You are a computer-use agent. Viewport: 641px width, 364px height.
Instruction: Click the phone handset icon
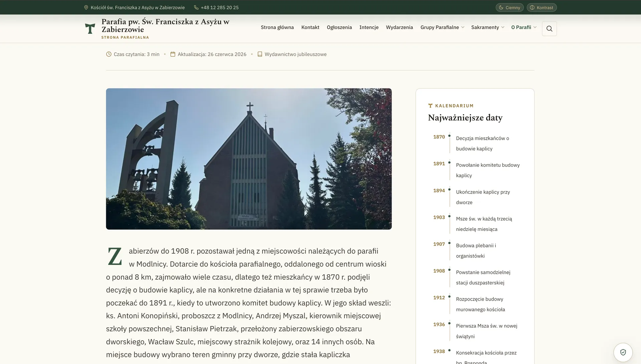coord(196,7)
